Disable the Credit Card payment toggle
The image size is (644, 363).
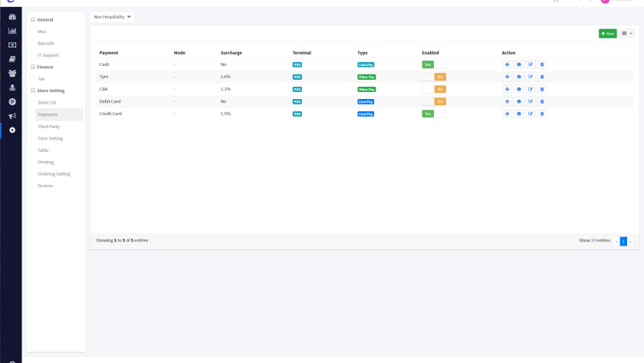[434, 114]
